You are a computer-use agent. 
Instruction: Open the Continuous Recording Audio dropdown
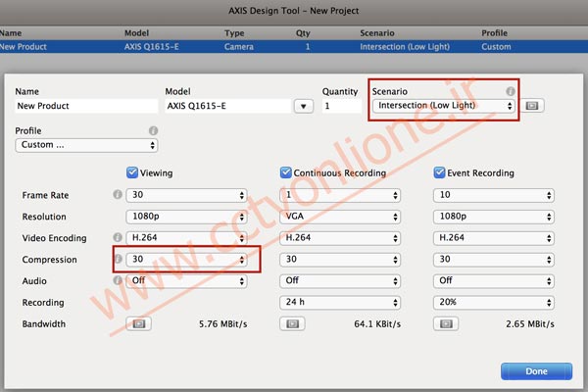coord(340,280)
